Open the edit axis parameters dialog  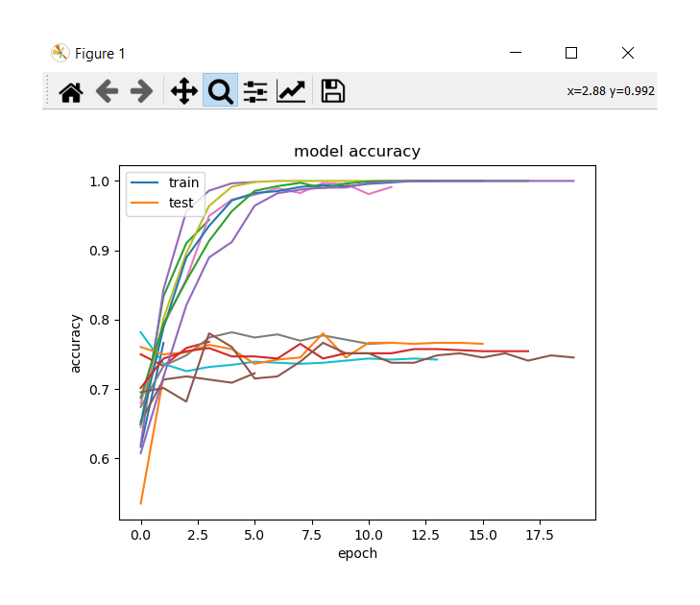[x=291, y=91]
